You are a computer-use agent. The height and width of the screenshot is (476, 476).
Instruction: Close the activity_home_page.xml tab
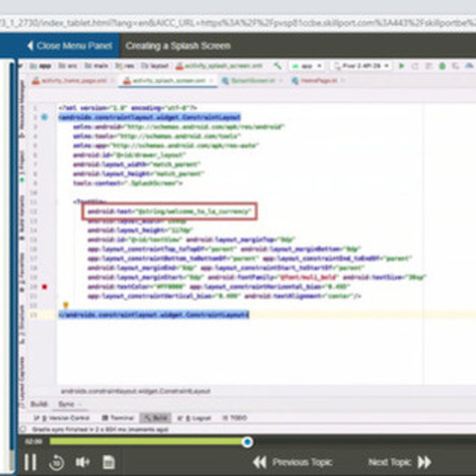[x=112, y=81]
